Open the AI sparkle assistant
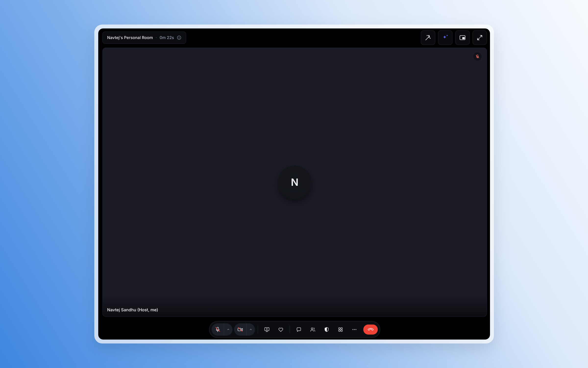 point(445,38)
